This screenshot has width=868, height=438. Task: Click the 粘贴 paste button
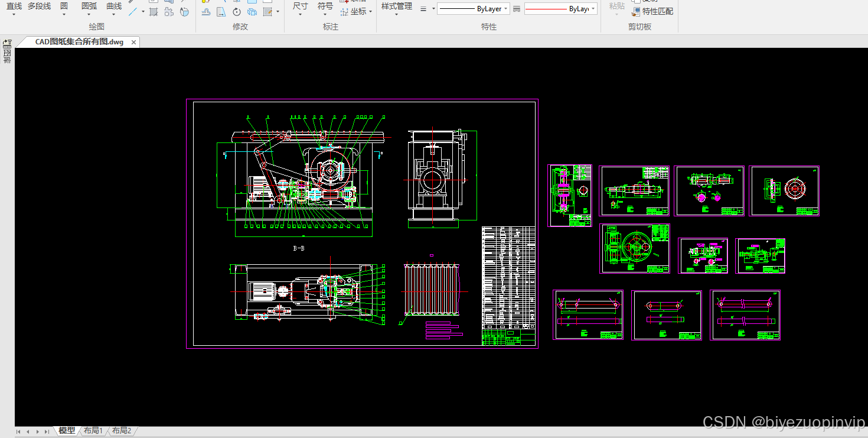tap(616, 6)
